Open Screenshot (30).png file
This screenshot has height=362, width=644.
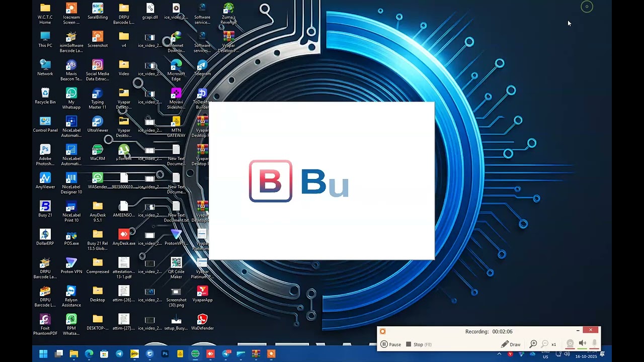pos(176,296)
